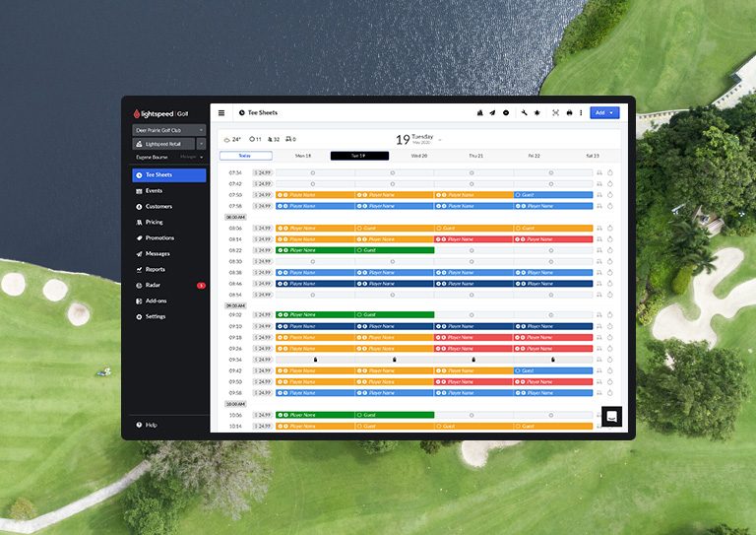Click the Today button
Image resolution: width=756 pixels, height=535 pixels.
(x=246, y=156)
